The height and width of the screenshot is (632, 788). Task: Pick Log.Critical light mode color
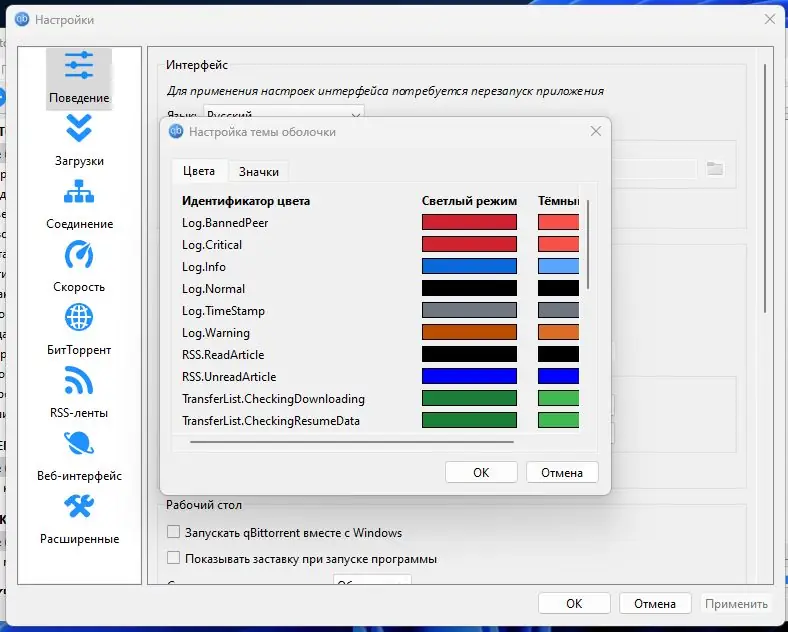click(469, 244)
